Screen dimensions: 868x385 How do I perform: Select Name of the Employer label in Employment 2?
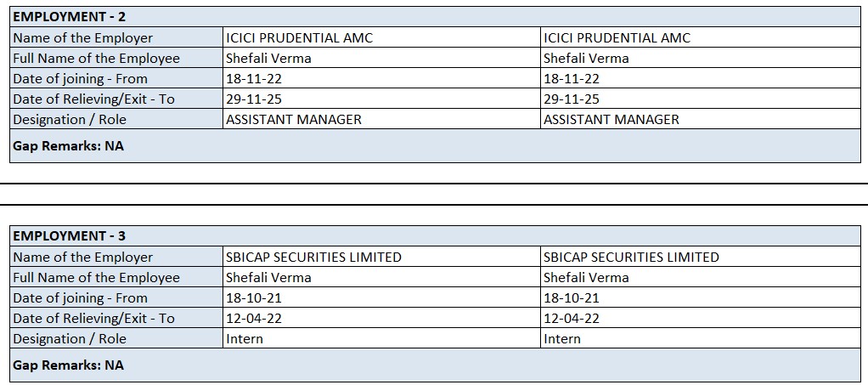83,37
